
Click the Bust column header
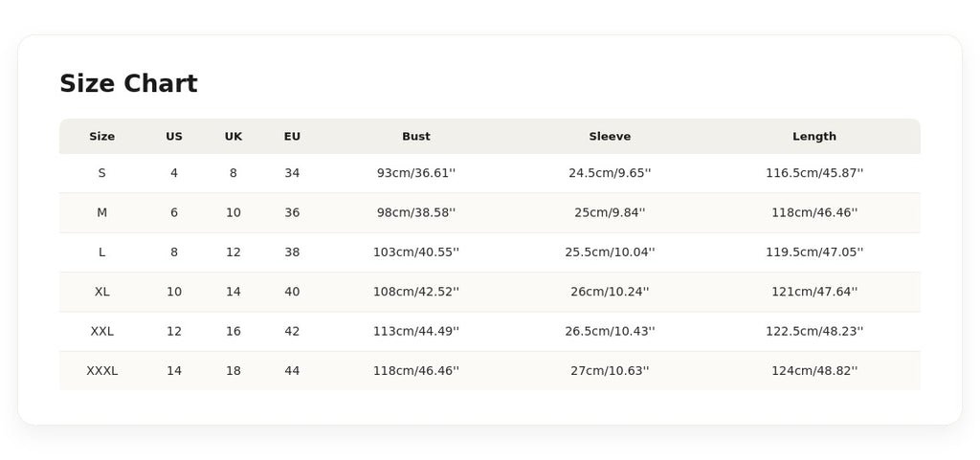416,136
